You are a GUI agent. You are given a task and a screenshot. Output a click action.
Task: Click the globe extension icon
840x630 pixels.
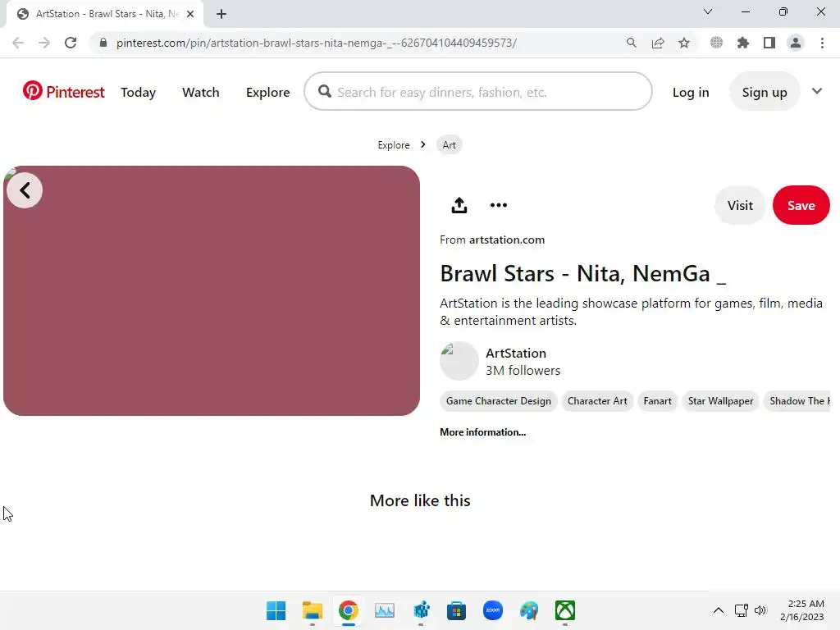click(716, 43)
